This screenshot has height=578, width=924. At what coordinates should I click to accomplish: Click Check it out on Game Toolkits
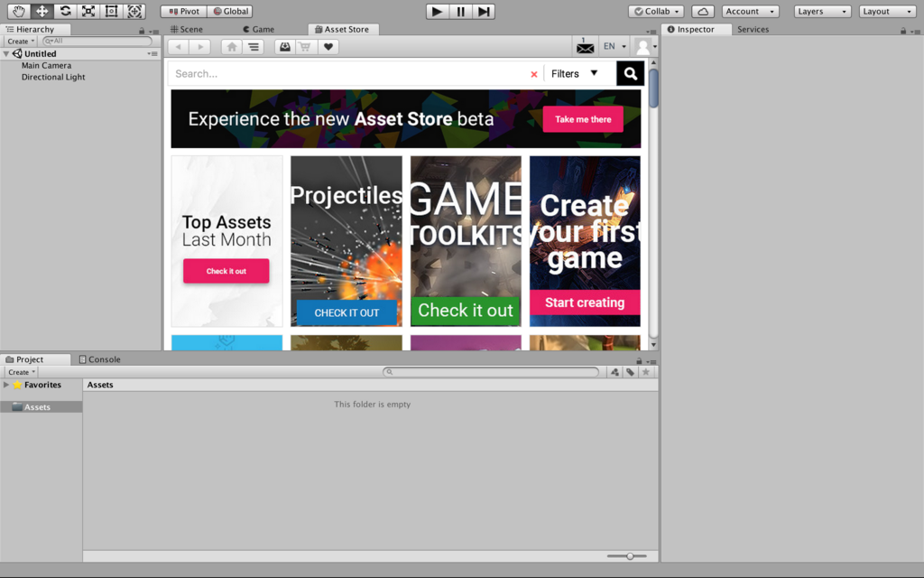[x=466, y=311]
